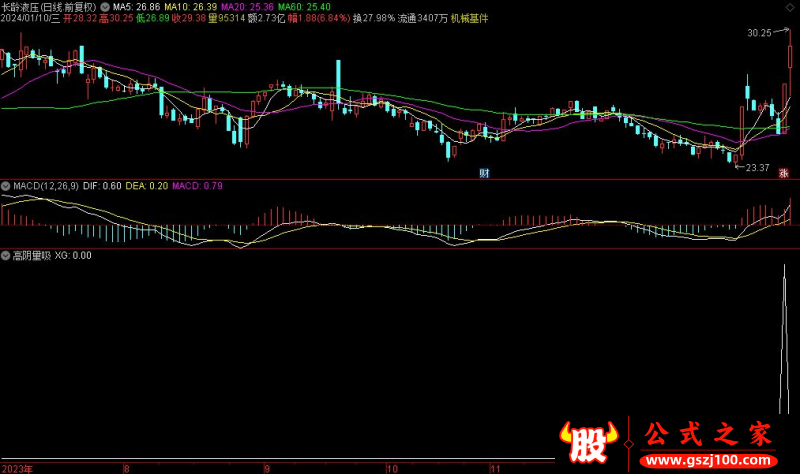Click the 2023年 year label on timeline
The image size is (800, 474).
(16, 468)
